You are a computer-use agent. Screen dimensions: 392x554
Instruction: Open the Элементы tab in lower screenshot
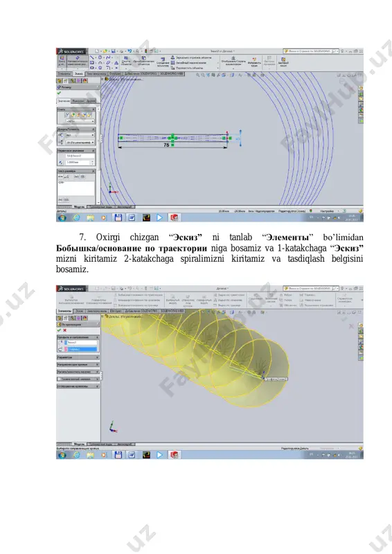(64, 311)
